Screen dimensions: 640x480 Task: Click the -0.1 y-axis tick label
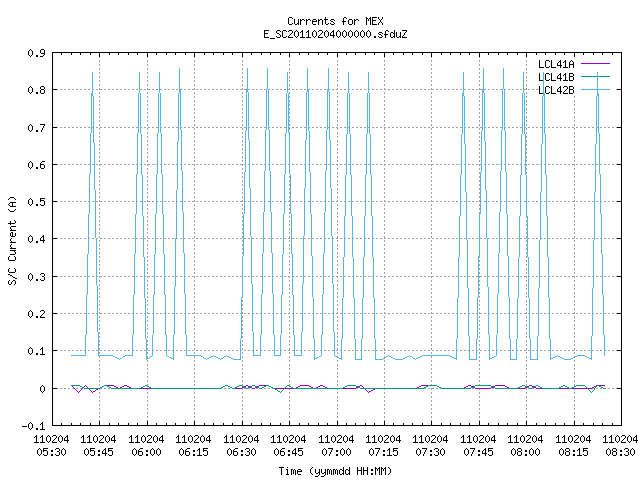coord(34,426)
